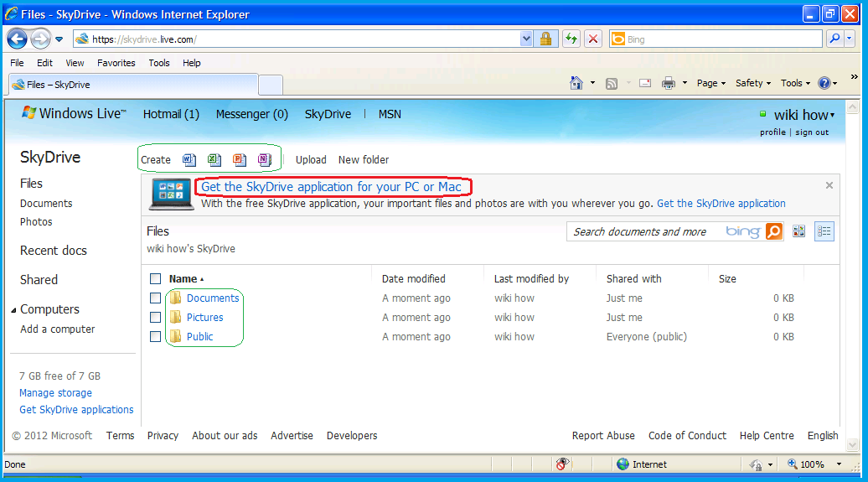The image size is (868, 482).
Task: Stop loading with the red X icon
Action: [x=593, y=39]
